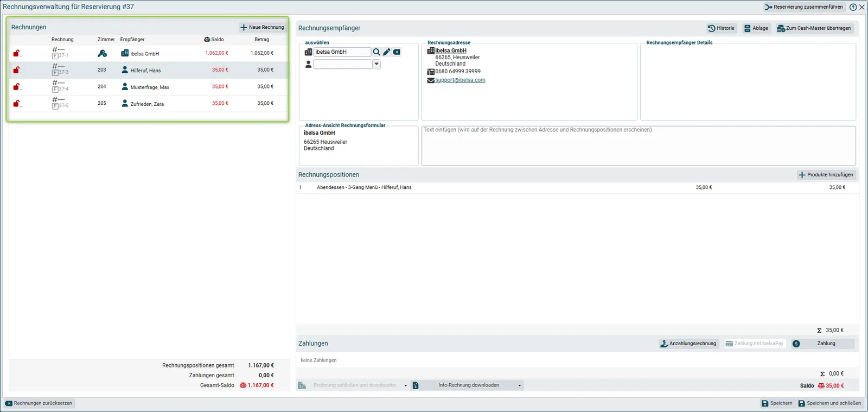Click the company building icon in Rechnungsadresse
The width and height of the screenshot is (868, 412).
tap(431, 50)
